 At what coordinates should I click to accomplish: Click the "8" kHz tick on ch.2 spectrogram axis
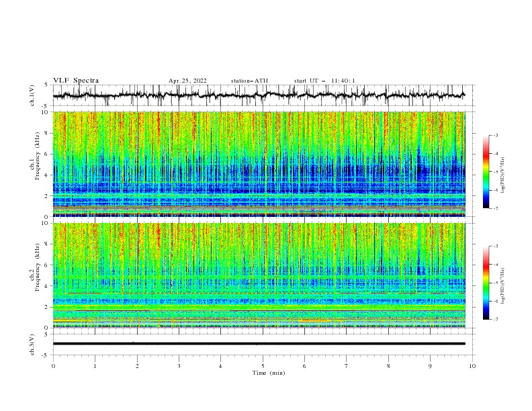tap(48, 244)
